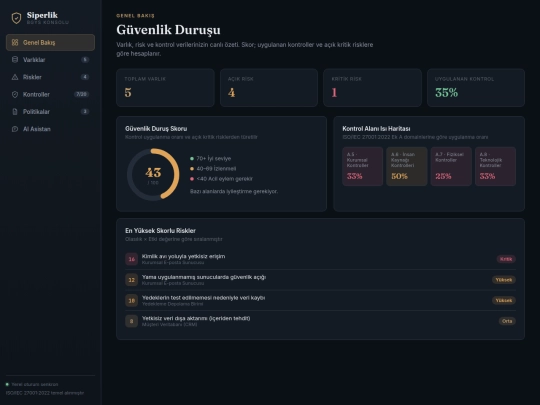This screenshot has width=540, height=405.
Task: Select the Kritik Risk card
Action: (372, 87)
